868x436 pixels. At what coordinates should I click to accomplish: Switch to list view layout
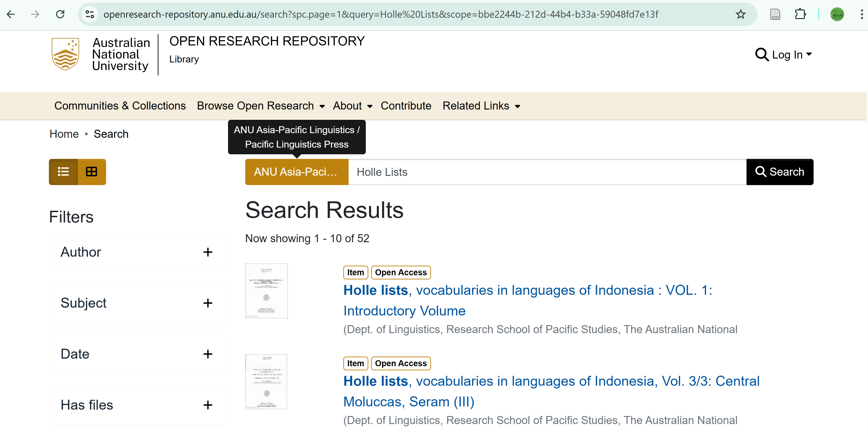pos(63,172)
